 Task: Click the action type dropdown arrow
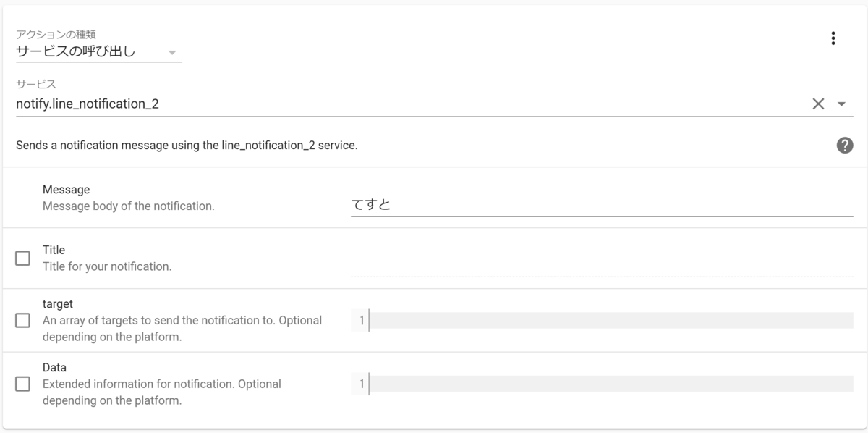[172, 52]
